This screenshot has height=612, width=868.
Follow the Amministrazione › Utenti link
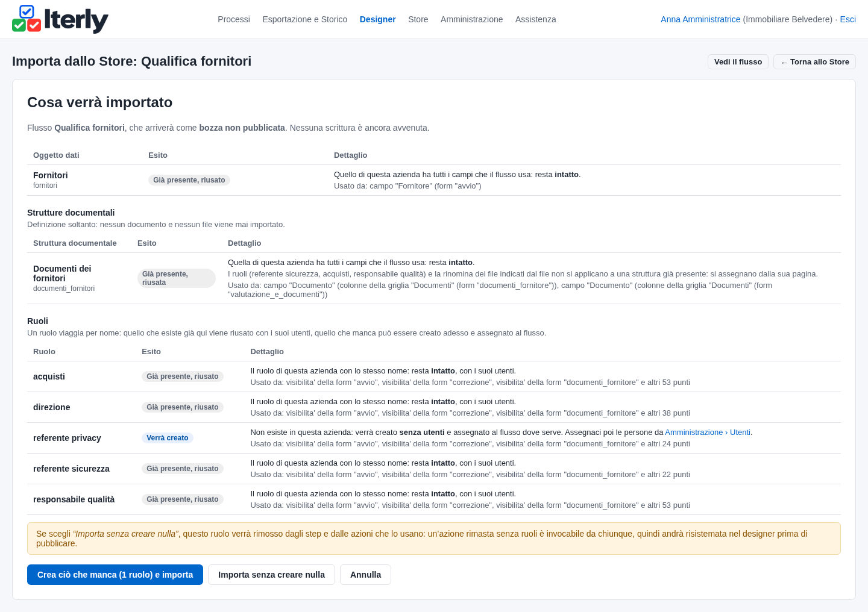[x=708, y=432]
